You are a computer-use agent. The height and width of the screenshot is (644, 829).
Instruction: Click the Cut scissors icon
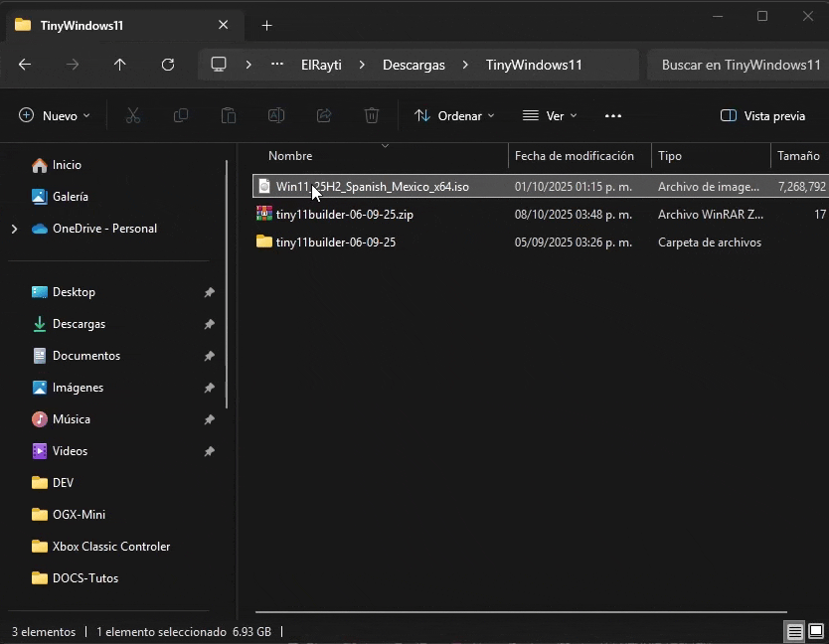pos(133,116)
